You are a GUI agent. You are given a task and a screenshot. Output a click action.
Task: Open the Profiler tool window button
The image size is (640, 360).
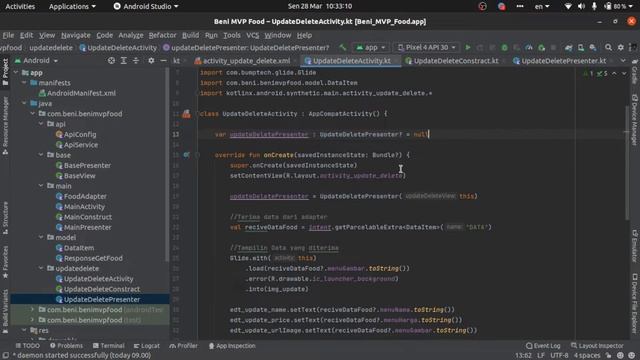[x=183, y=346]
